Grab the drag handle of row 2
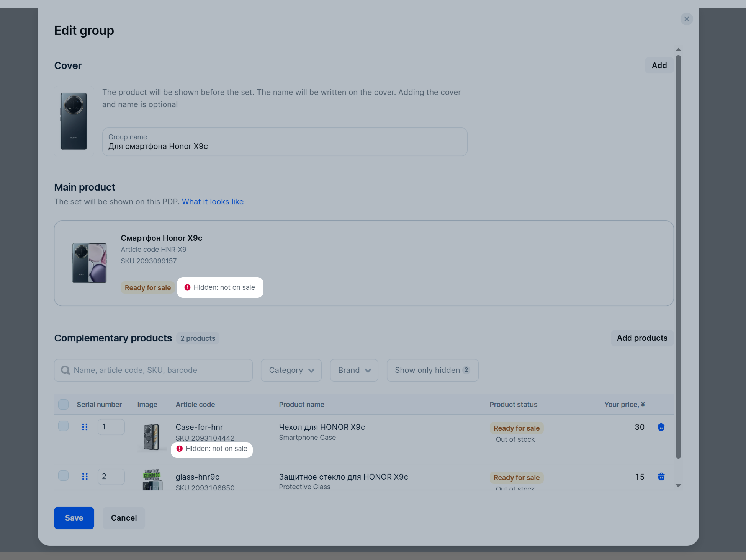 click(x=85, y=477)
